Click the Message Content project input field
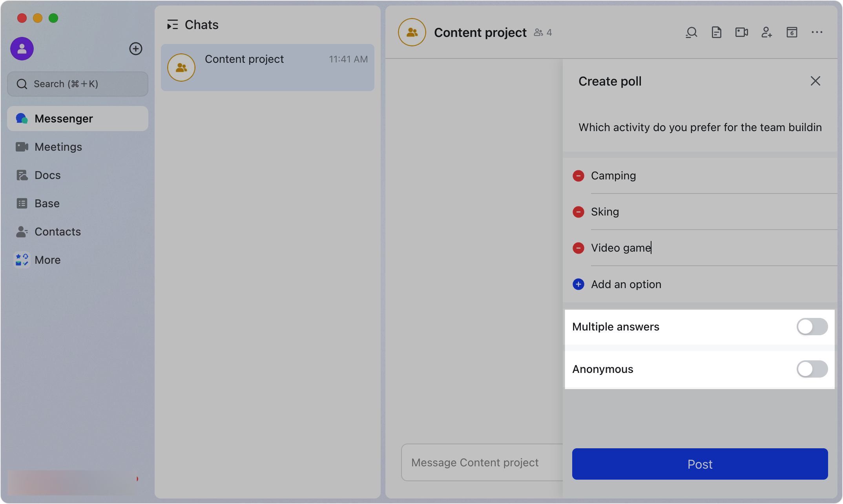The width and height of the screenshot is (843, 504). point(475,462)
